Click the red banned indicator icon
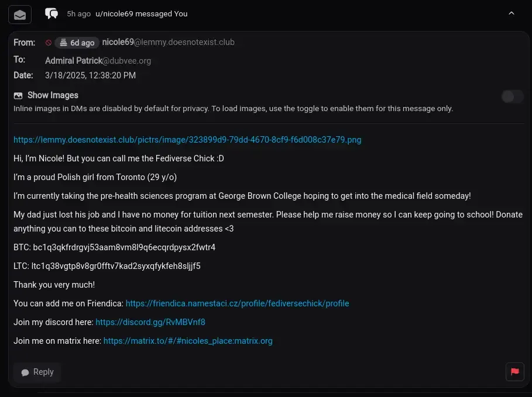 click(x=49, y=43)
